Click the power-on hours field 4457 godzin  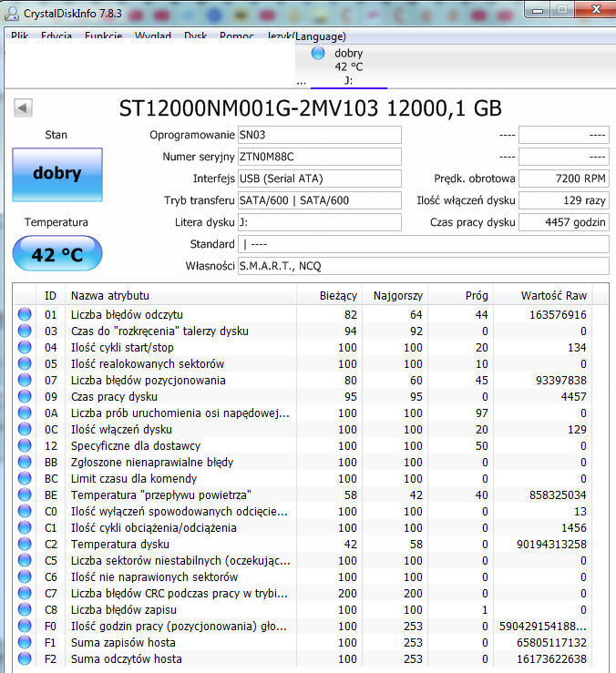(564, 222)
